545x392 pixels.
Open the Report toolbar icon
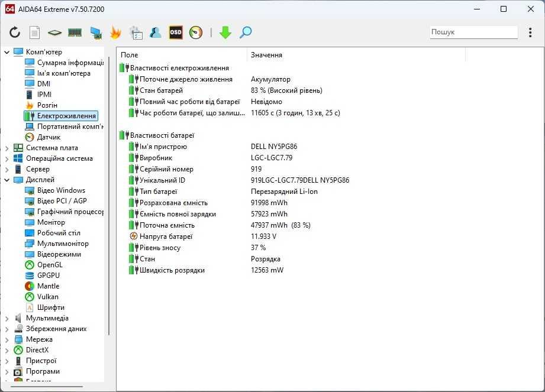[34, 33]
